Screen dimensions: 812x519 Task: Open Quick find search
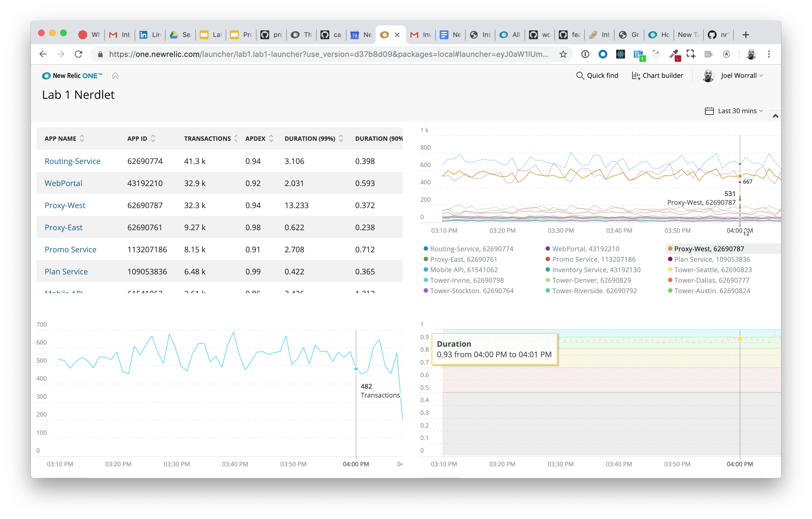(x=597, y=76)
